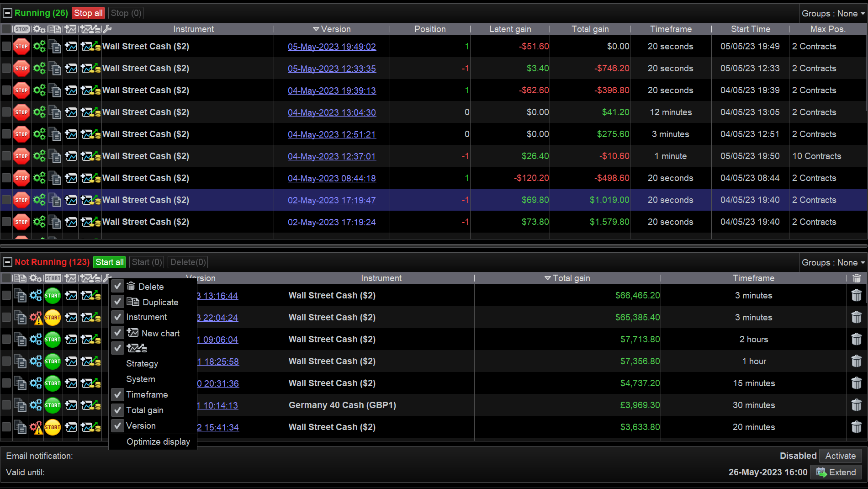This screenshot has width=868, height=489.
Task: Open chart-with-coins report for Germany 40 Cash system
Action: pyautogui.click(x=90, y=405)
